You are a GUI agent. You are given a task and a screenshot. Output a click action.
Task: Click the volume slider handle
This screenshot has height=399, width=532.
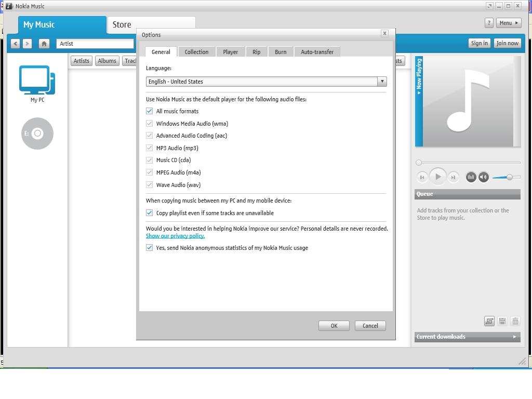click(x=510, y=177)
